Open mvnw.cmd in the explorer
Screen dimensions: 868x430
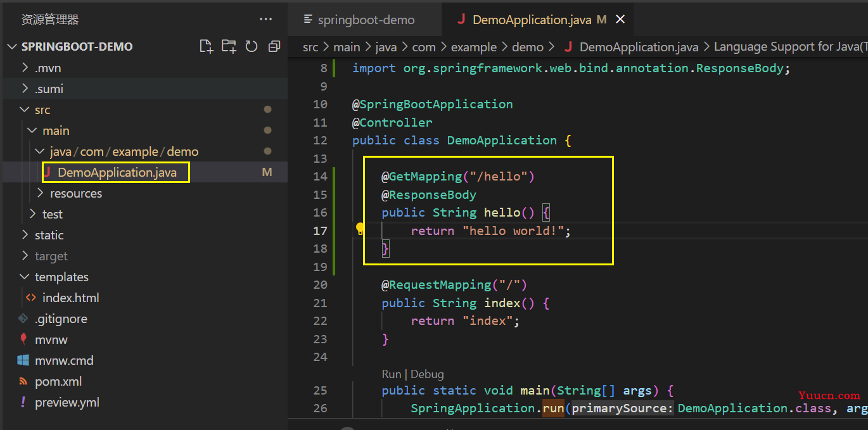point(64,360)
